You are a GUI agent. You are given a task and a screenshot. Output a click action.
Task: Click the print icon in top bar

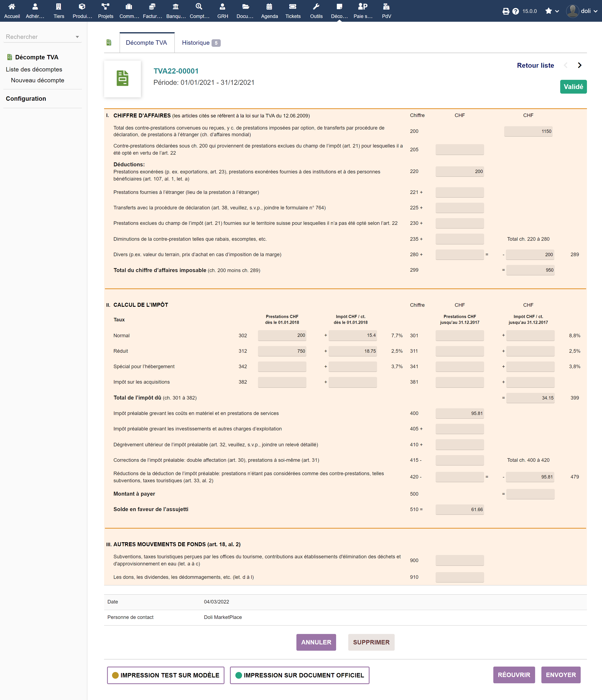click(506, 11)
